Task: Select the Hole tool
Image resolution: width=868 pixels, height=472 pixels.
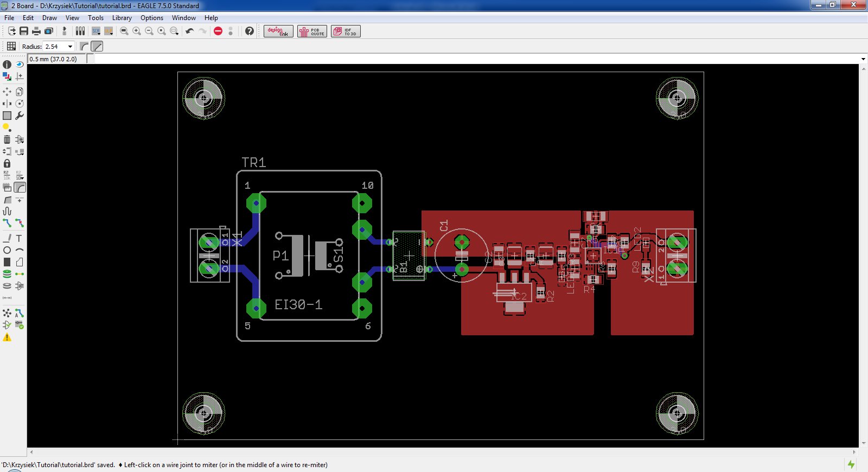Action: (7, 286)
